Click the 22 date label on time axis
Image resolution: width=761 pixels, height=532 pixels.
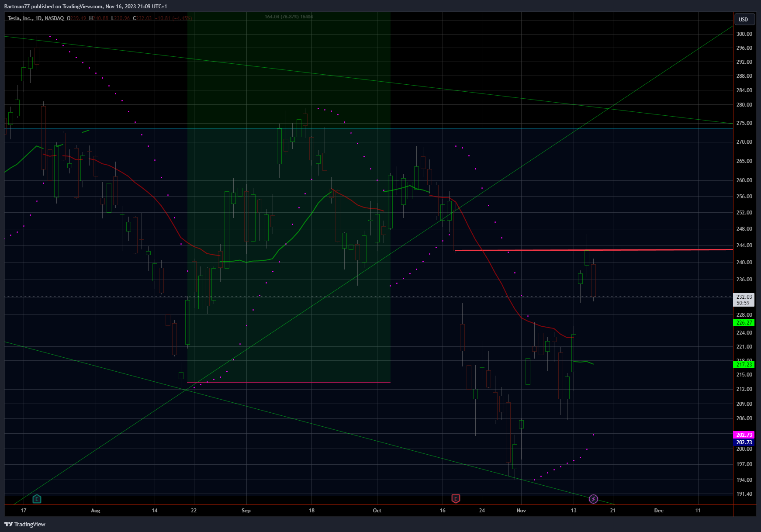coord(194,511)
